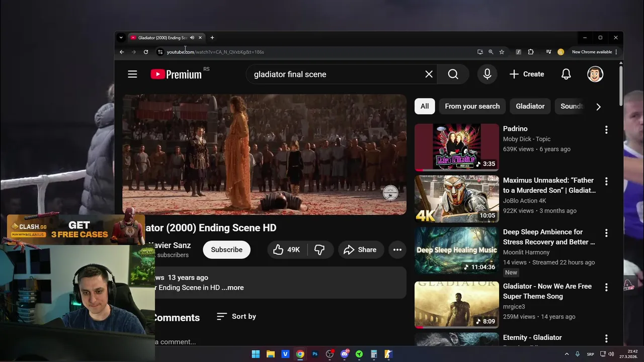
Task: Open File Explorer from the taskbar
Action: 270,354
